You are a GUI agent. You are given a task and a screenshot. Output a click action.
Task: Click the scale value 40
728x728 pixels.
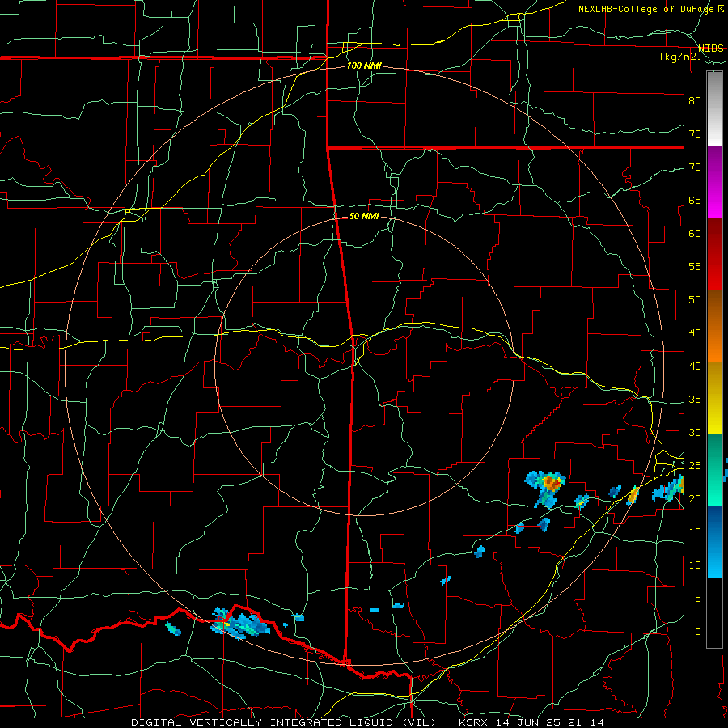pyautogui.click(x=695, y=366)
